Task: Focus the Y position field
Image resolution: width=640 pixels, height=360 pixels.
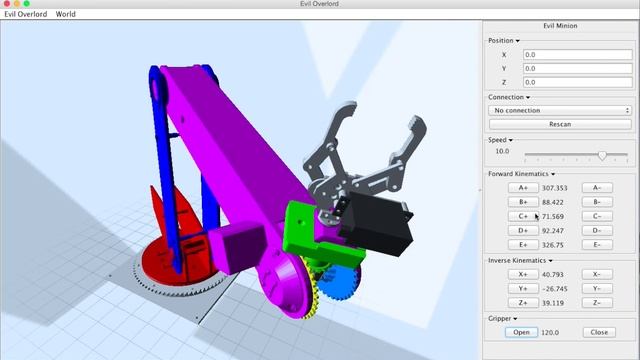Action: (578, 69)
